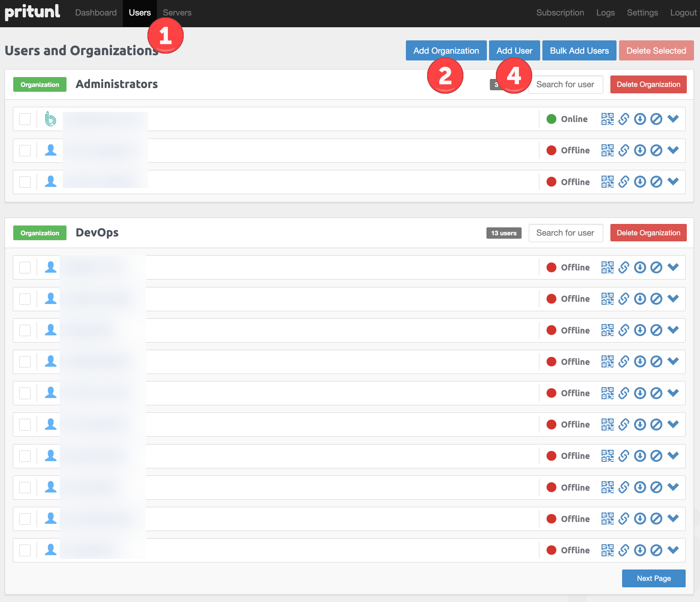700x602 pixels.
Task: Select last DevOps user checkbox
Action: click(x=25, y=550)
